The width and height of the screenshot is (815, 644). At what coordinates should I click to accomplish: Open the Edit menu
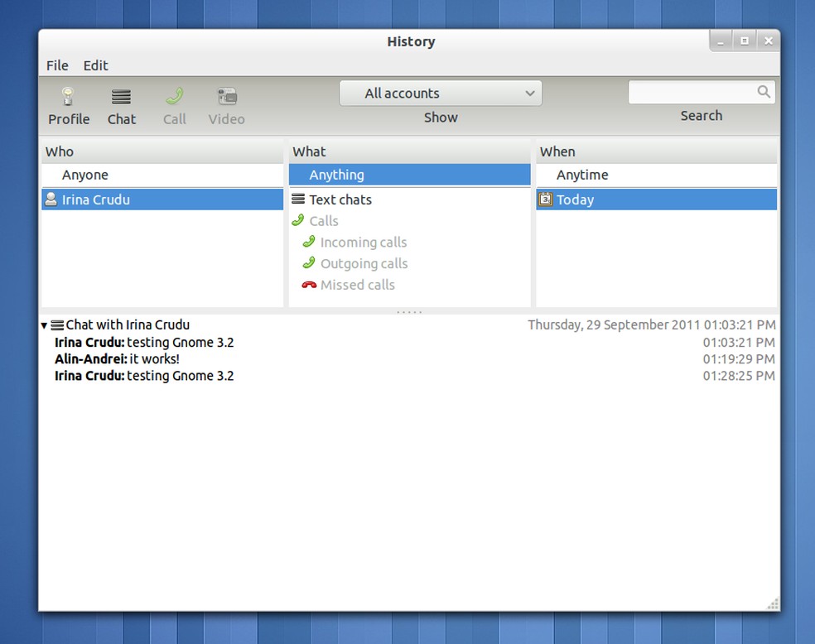click(95, 65)
